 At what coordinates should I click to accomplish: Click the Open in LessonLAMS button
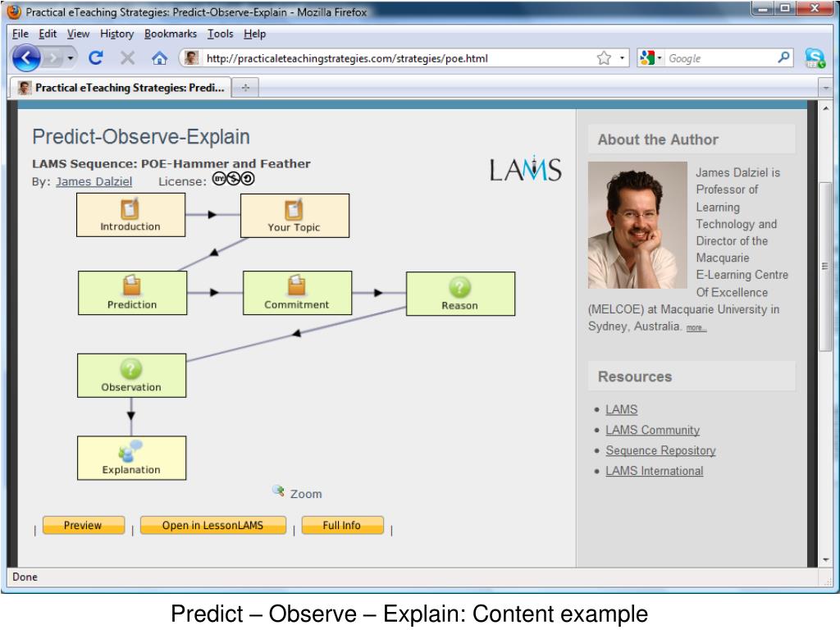point(213,525)
